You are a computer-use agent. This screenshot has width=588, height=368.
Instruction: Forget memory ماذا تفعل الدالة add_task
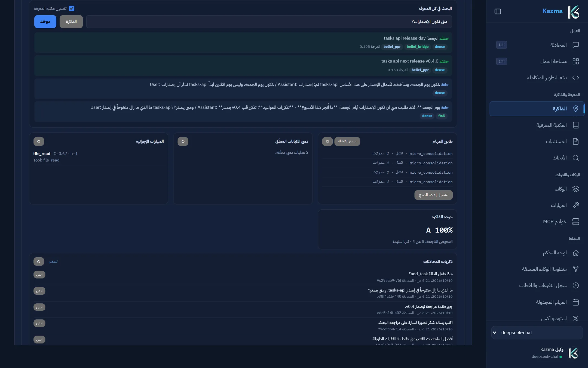[x=39, y=275]
